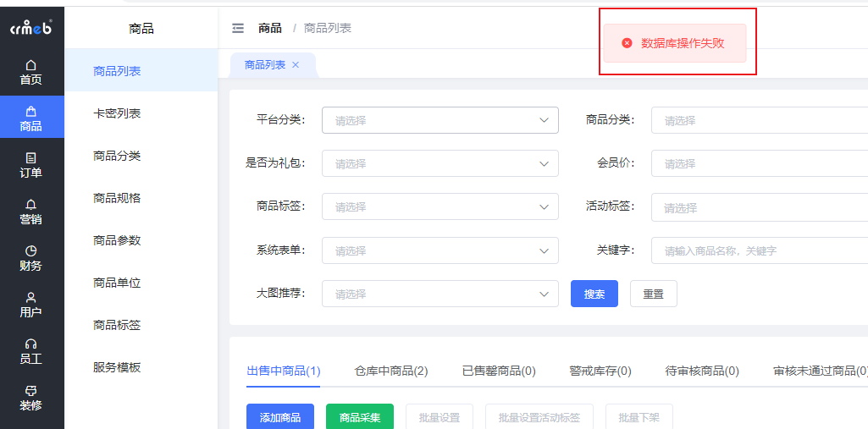Screen dimensions: 868x429
Task: Click the 关键字 product name input
Action: point(760,250)
